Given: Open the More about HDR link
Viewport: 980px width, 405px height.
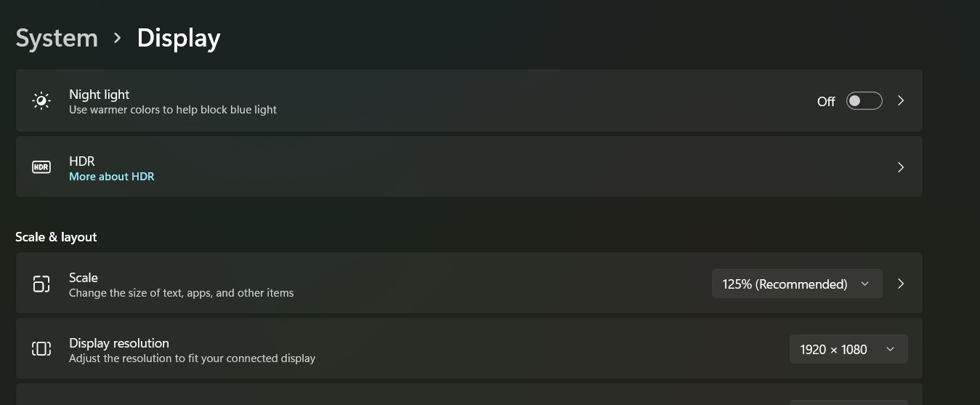Looking at the screenshot, I should pyautogui.click(x=112, y=177).
